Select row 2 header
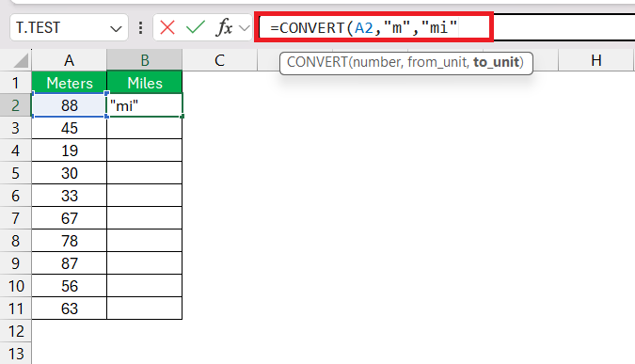 (15, 105)
